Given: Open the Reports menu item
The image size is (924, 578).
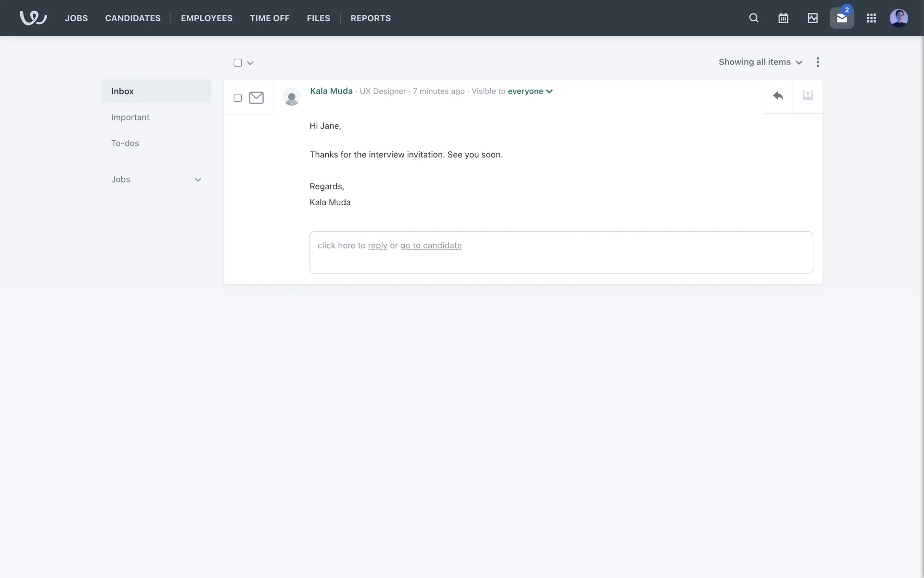Looking at the screenshot, I should (x=371, y=18).
